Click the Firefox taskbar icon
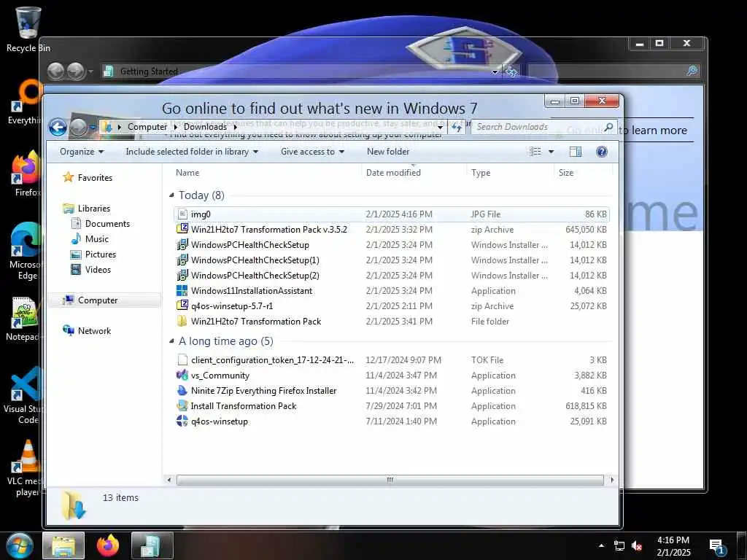Viewport: 747px width, 560px height. 108,545
